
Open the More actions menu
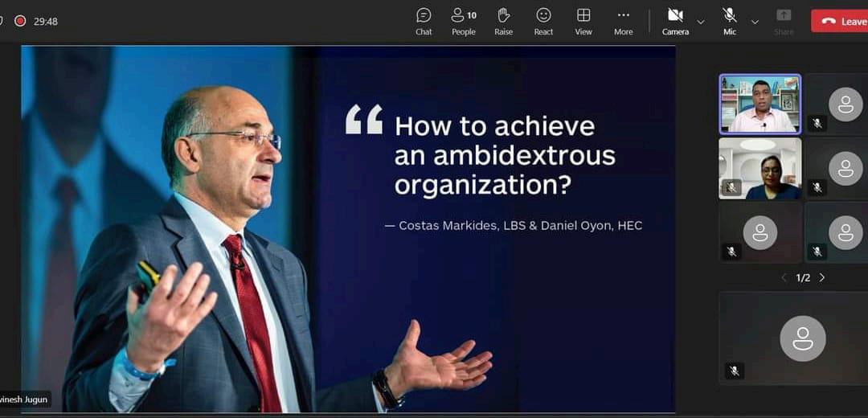coord(623,22)
